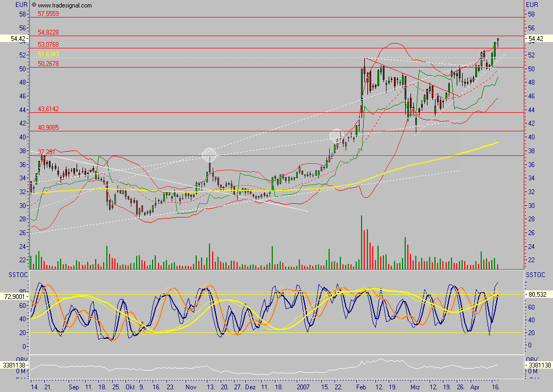Click the 72,9001 stochastic value tag
Image resolution: width=553 pixels, height=392 pixels.
[x=14, y=297]
